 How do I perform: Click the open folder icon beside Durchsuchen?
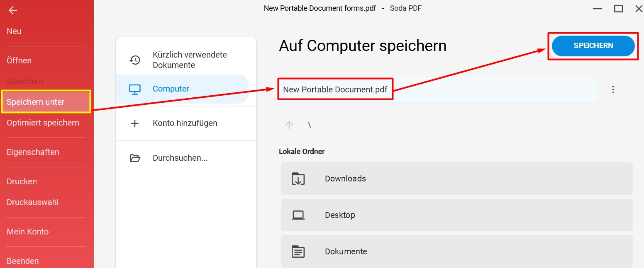pyautogui.click(x=135, y=158)
